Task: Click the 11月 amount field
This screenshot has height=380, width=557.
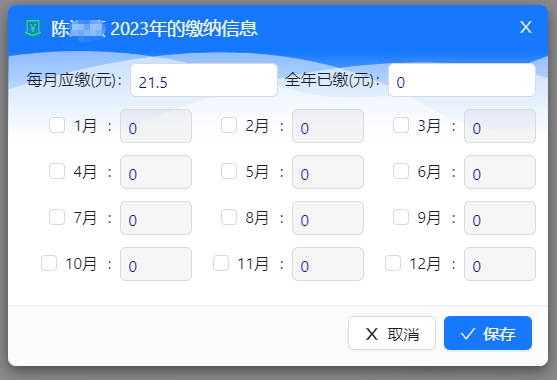Action: (328, 264)
